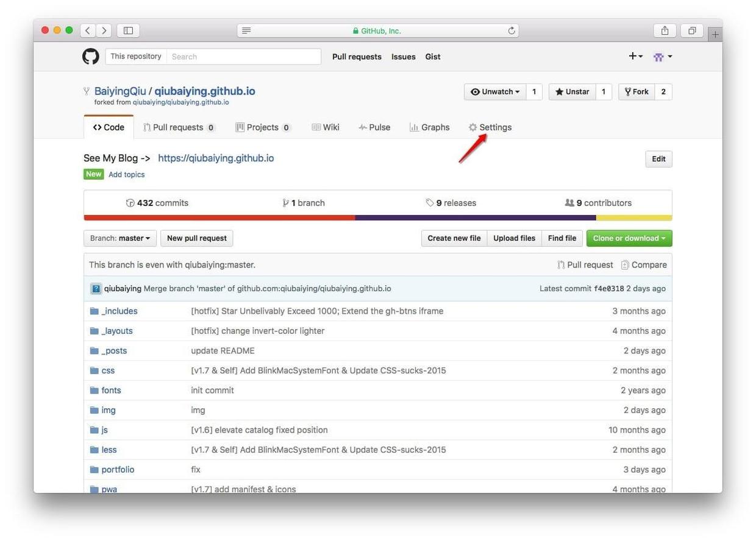Open the _posts folder icon
This screenshot has width=756, height=541.
click(94, 351)
